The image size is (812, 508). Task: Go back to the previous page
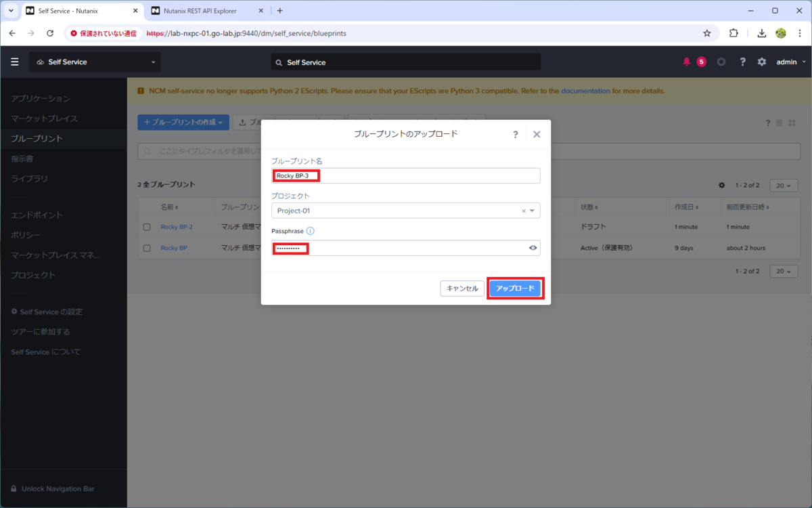click(x=12, y=33)
